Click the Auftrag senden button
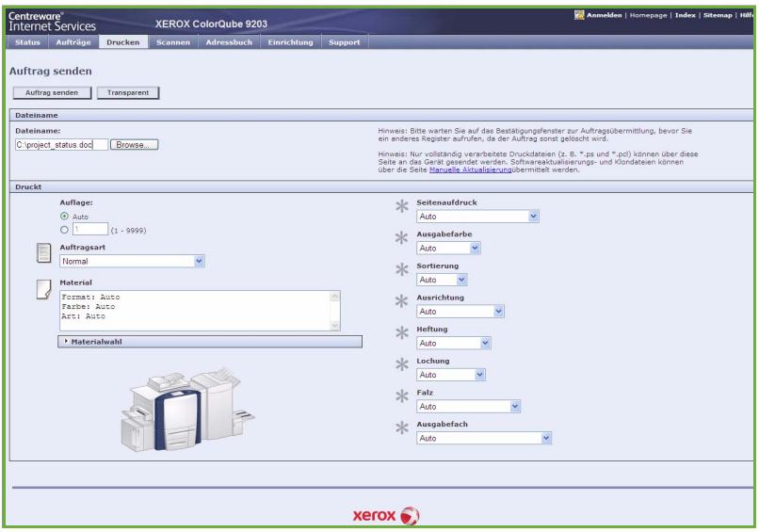Viewport: 759px width, 532px height. click(x=52, y=92)
